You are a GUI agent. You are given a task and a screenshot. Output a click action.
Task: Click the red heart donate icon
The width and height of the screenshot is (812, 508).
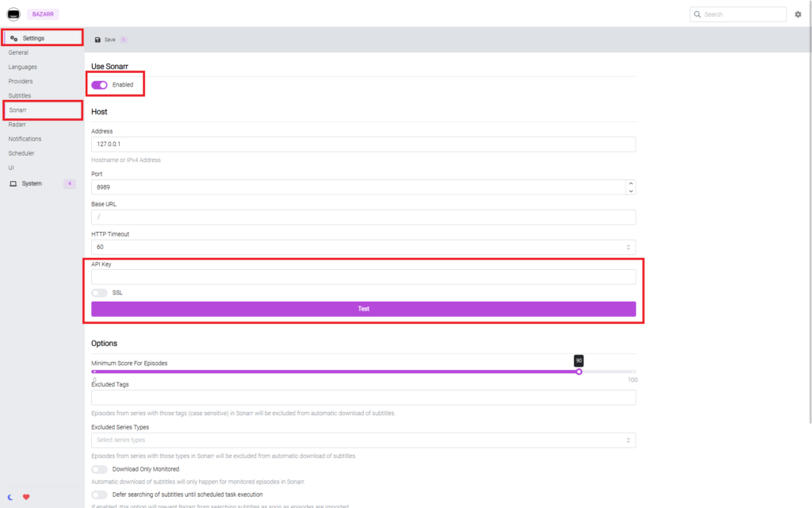[26, 497]
